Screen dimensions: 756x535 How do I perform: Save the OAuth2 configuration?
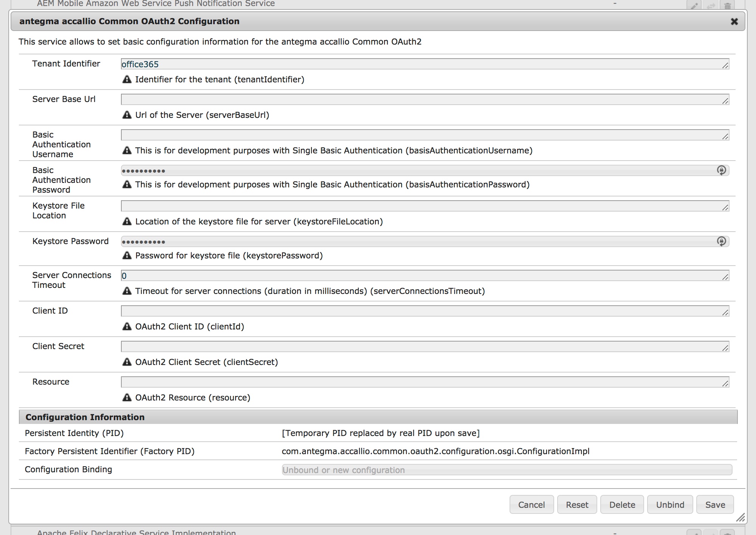[715, 505]
